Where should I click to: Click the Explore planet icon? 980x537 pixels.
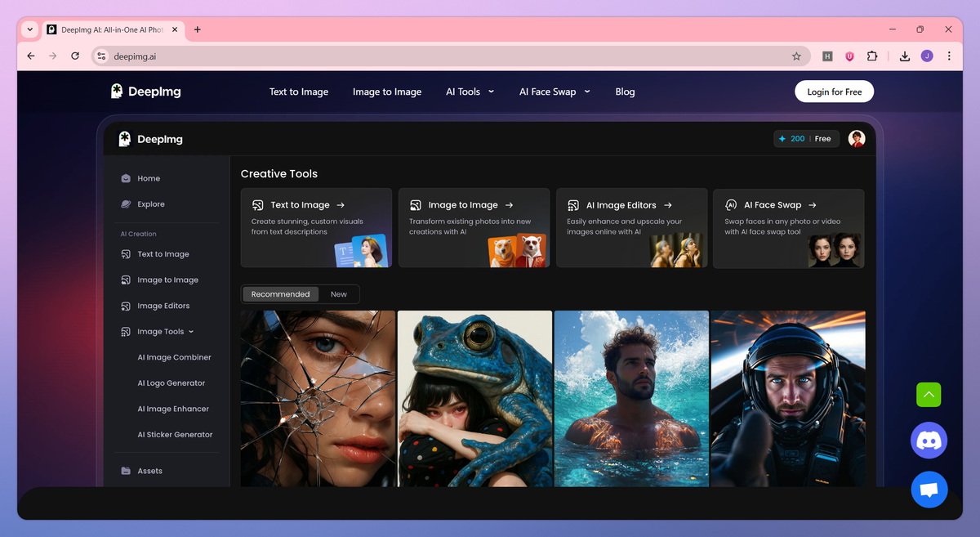(126, 204)
